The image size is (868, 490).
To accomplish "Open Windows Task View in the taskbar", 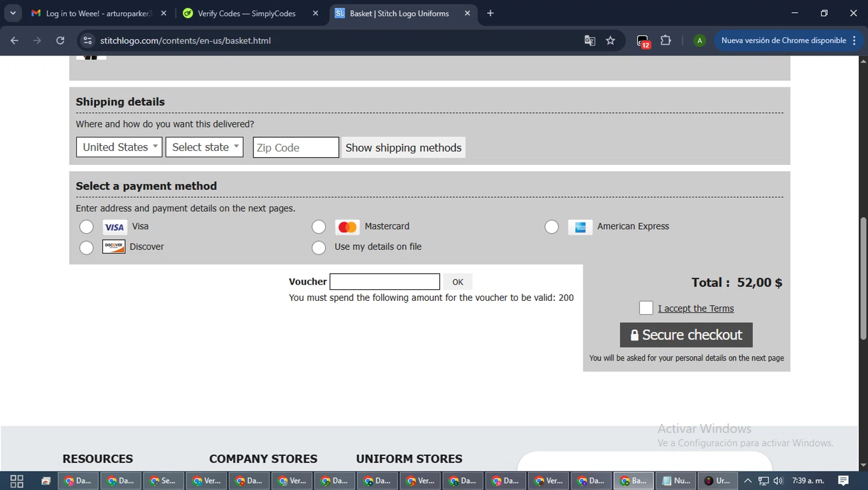I will pyautogui.click(x=17, y=481).
